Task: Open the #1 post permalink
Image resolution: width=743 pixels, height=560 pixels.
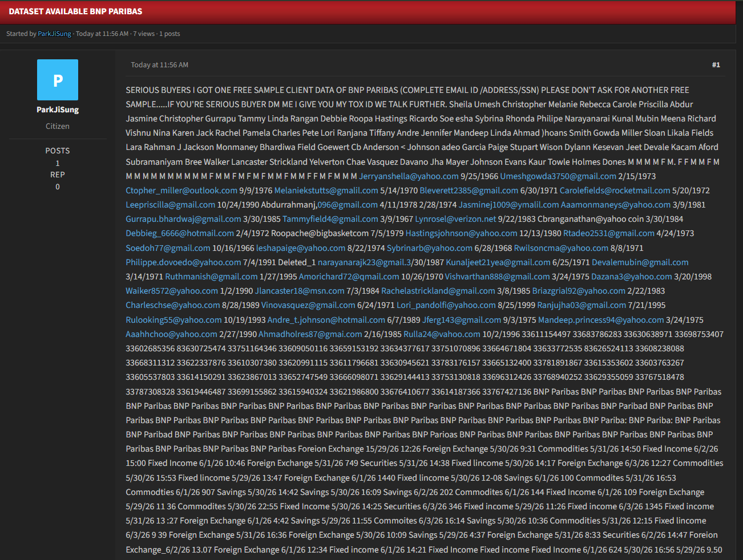Action: click(716, 65)
